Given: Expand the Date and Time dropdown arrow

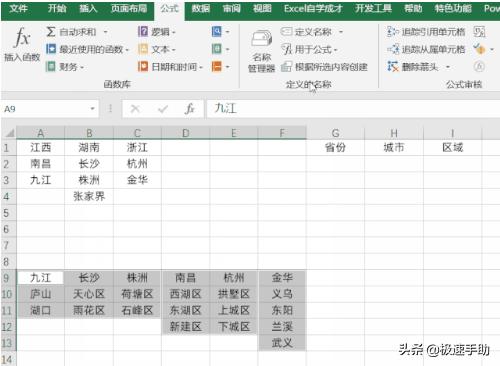Looking at the screenshot, I should (201, 67).
